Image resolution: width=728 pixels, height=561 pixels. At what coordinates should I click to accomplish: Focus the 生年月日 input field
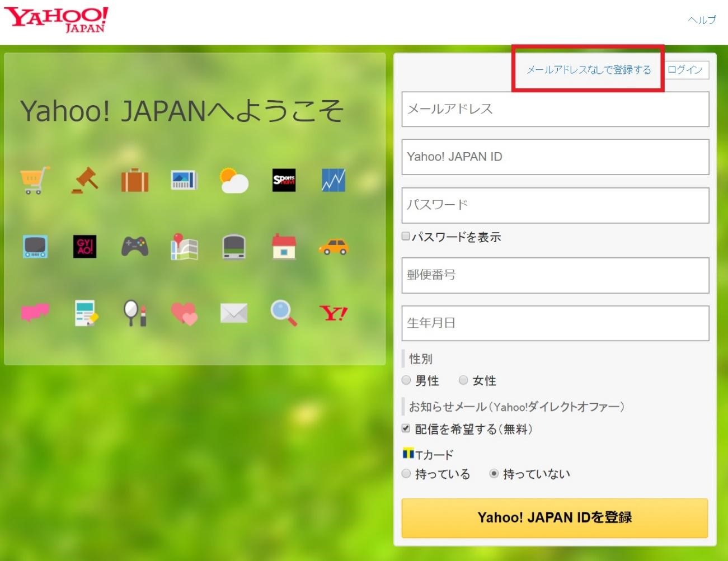pos(555,323)
